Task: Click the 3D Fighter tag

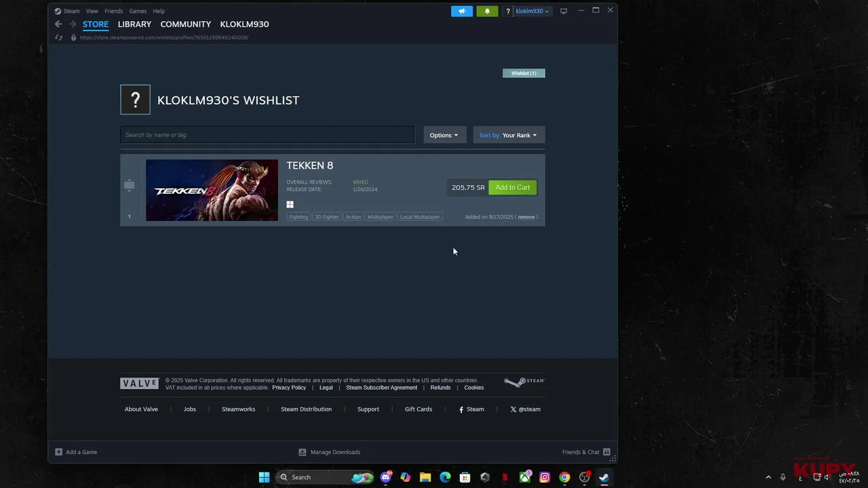Action: pyautogui.click(x=327, y=217)
